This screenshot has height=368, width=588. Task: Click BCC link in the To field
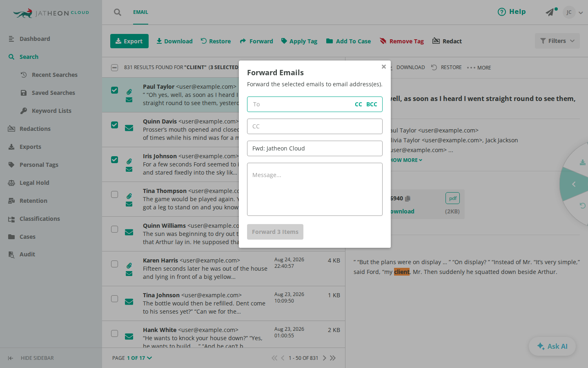[x=372, y=104]
